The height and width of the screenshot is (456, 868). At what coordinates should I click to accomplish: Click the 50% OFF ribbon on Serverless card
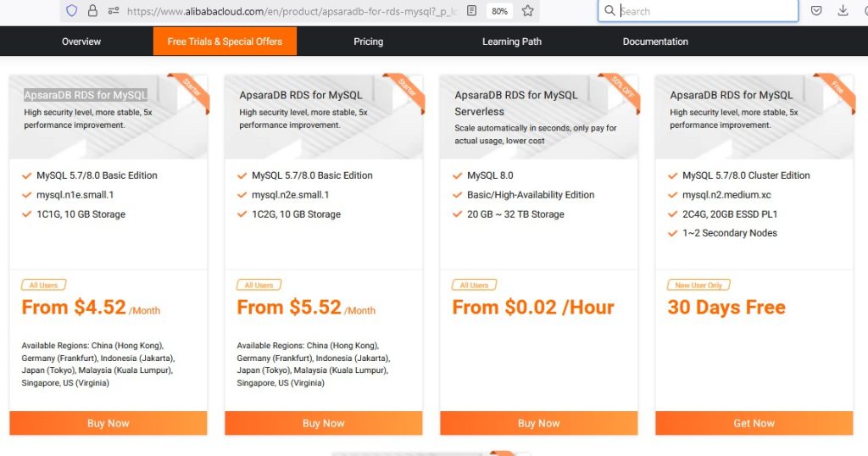pyautogui.click(x=621, y=90)
